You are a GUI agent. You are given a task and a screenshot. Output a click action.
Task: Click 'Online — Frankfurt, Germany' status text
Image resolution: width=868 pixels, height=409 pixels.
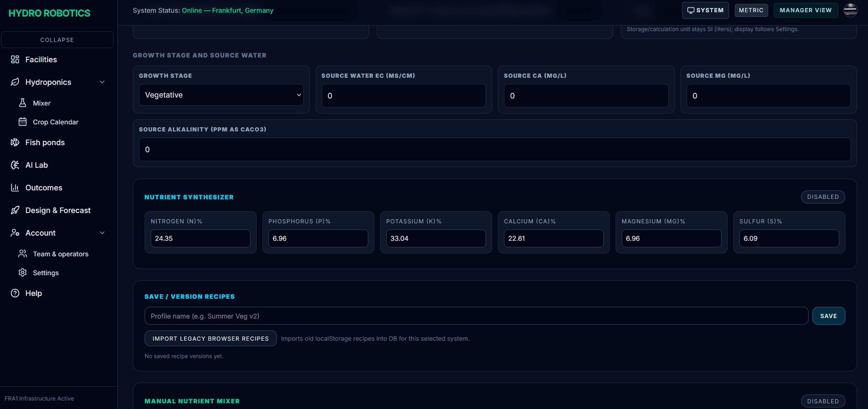click(227, 10)
